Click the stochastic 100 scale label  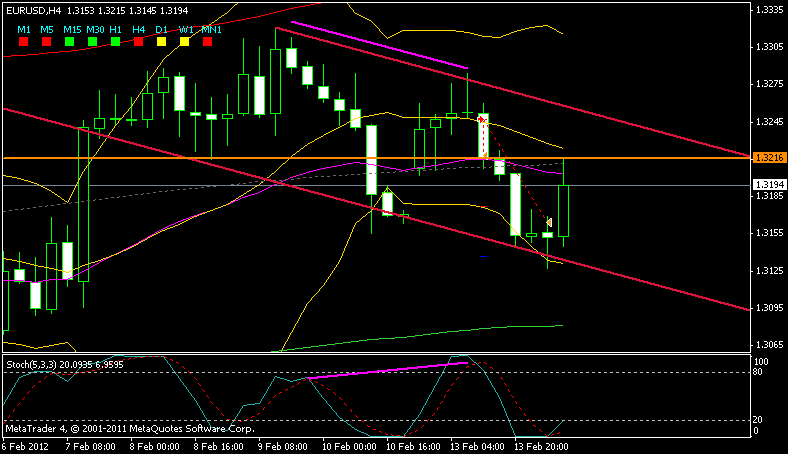pos(761,361)
